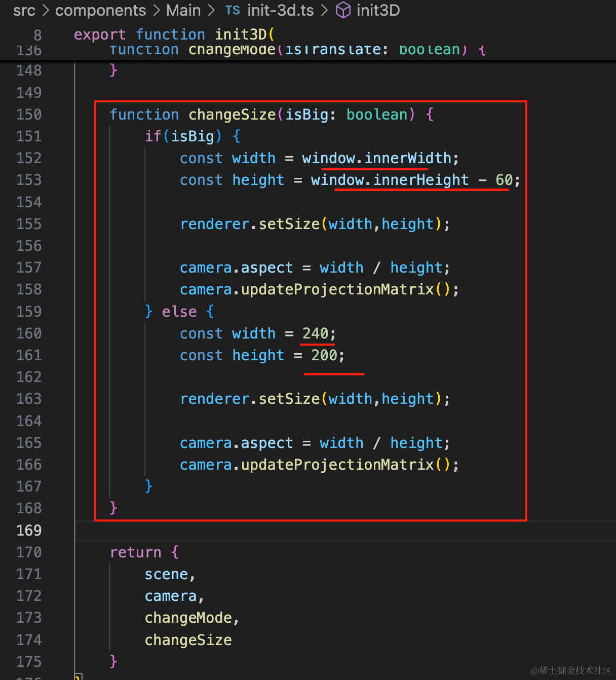Select line number 169 in gutter
The height and width of the screenshot is (680, 616).
coord(29,531)
